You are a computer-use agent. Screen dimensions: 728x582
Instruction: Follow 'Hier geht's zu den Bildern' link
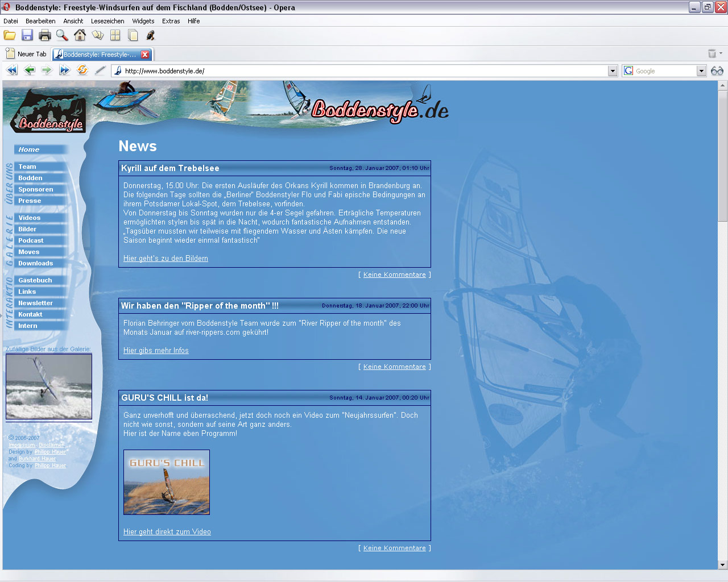pos(166,259)
